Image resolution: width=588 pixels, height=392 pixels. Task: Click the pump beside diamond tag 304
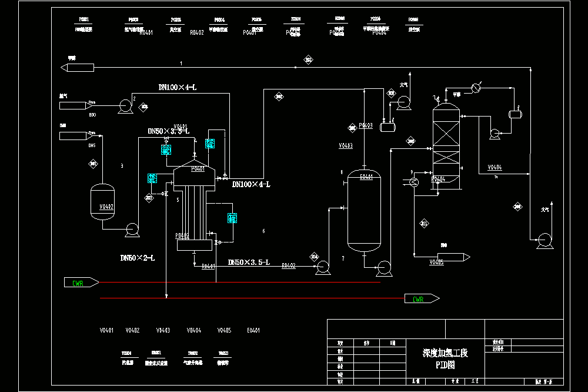click(x=323, y=268)
